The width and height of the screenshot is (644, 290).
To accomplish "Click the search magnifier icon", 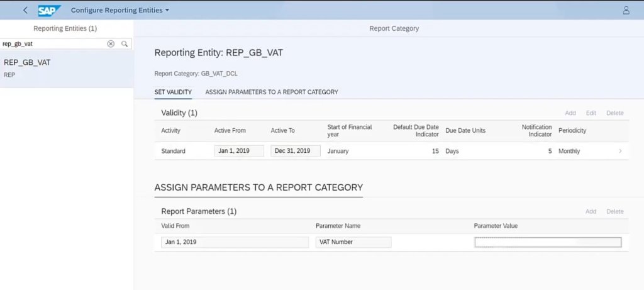I will pyautogui.click(x=125, y=44).
